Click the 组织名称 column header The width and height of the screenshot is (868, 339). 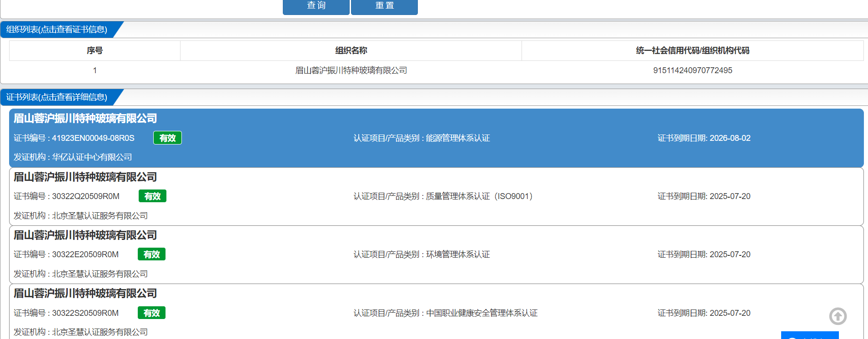tap(351, 50)
